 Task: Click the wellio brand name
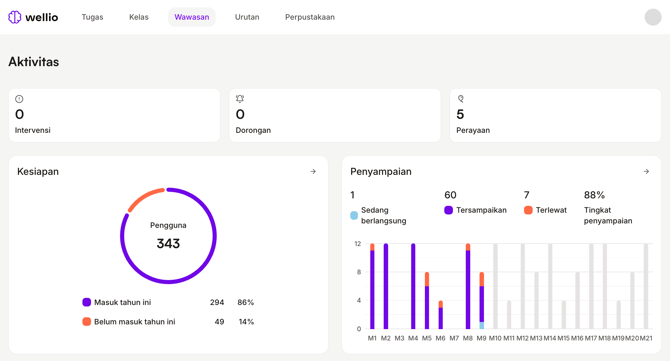click(41, 17)
